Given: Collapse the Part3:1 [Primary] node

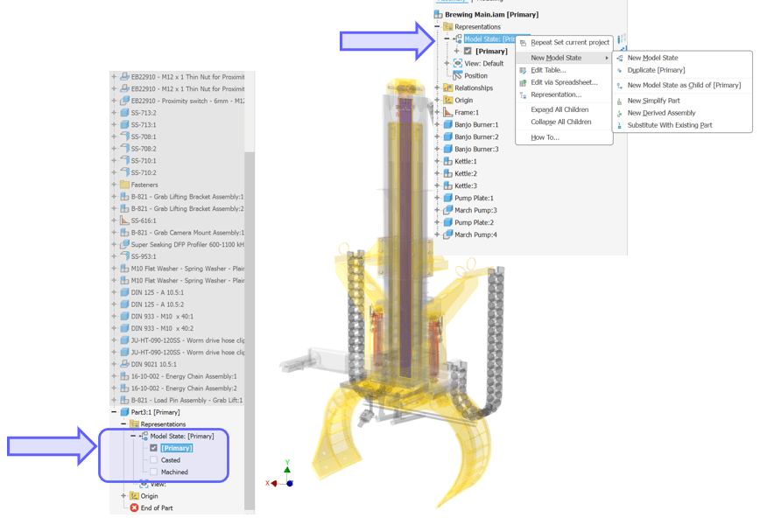Looking at the screenshot, I should coord(114,412).
